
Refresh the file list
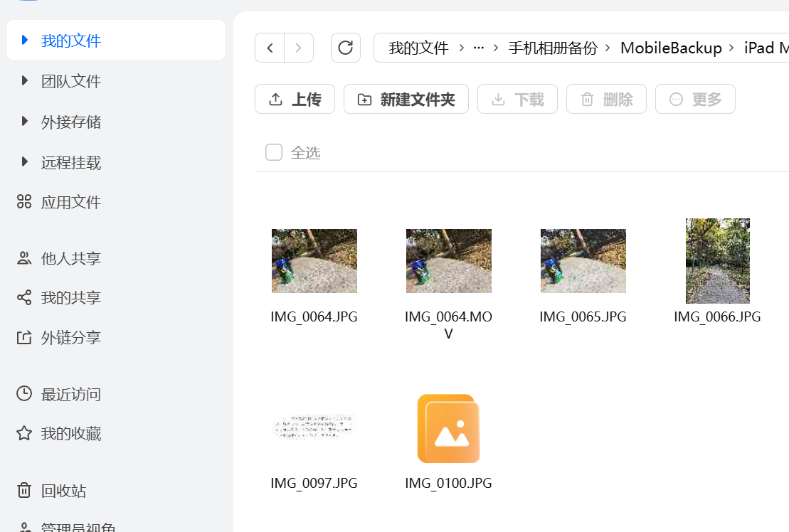346,48
